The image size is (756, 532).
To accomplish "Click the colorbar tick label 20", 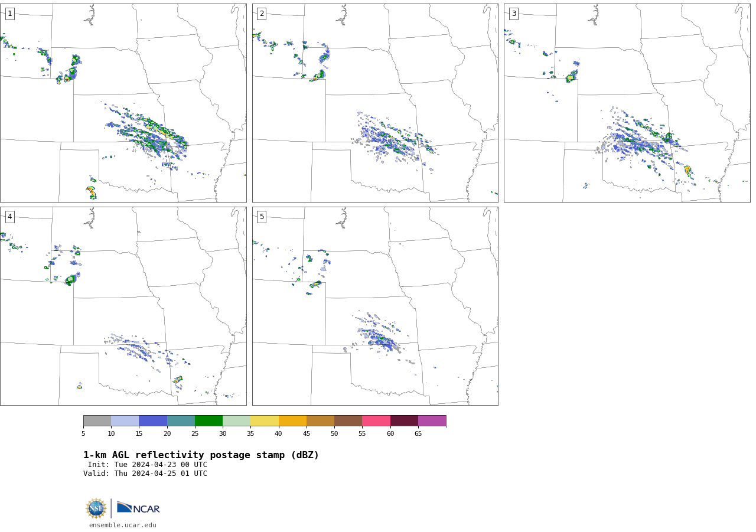I will [x=167, y=434].
